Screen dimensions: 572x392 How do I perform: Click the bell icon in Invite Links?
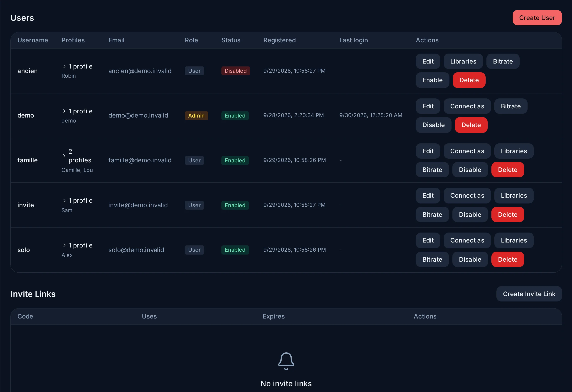[x=286, y=361]
